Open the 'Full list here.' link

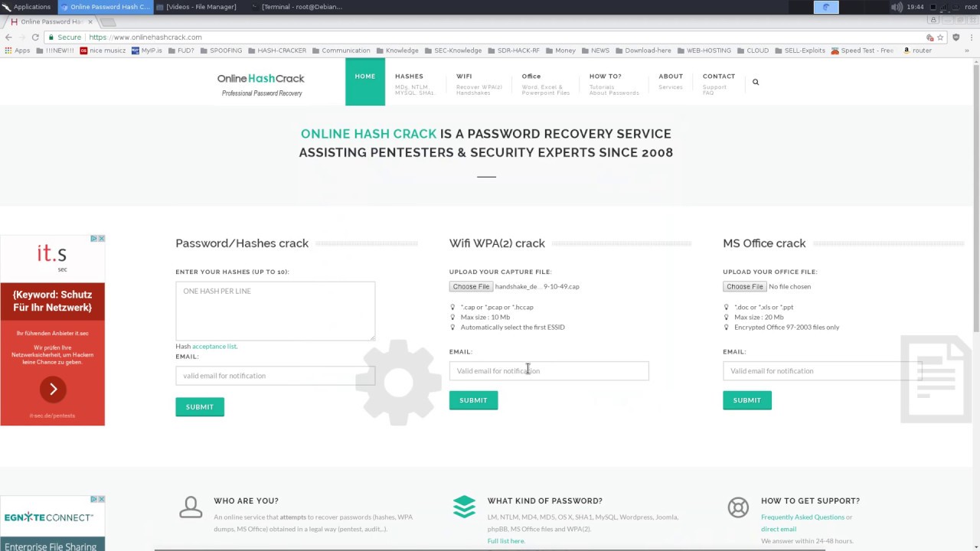pos(506,541)
